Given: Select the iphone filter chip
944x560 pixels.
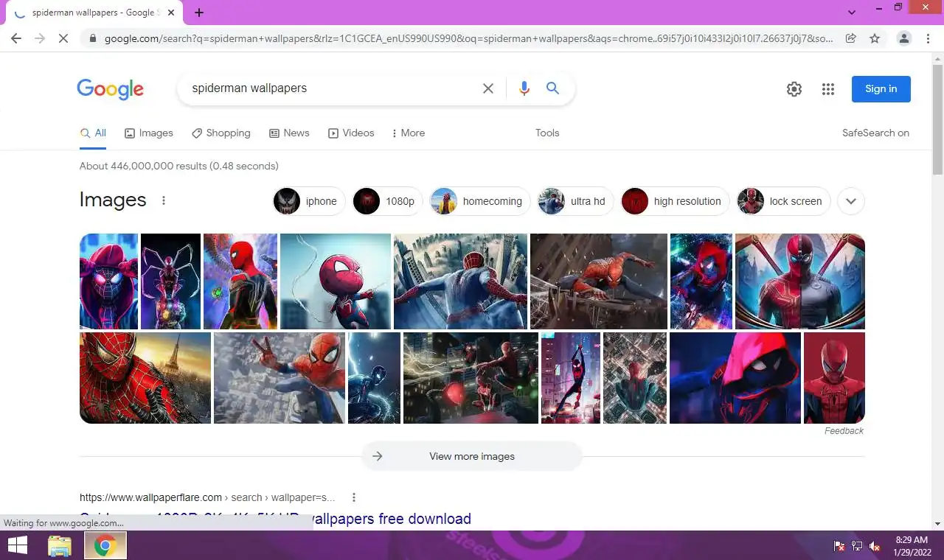Looking at the screenshot, I should point(310,201).
